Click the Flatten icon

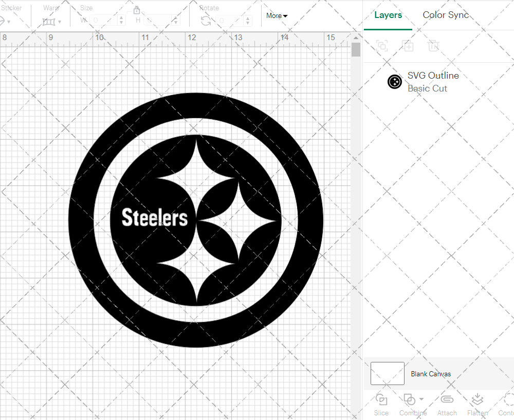(478, 399)
